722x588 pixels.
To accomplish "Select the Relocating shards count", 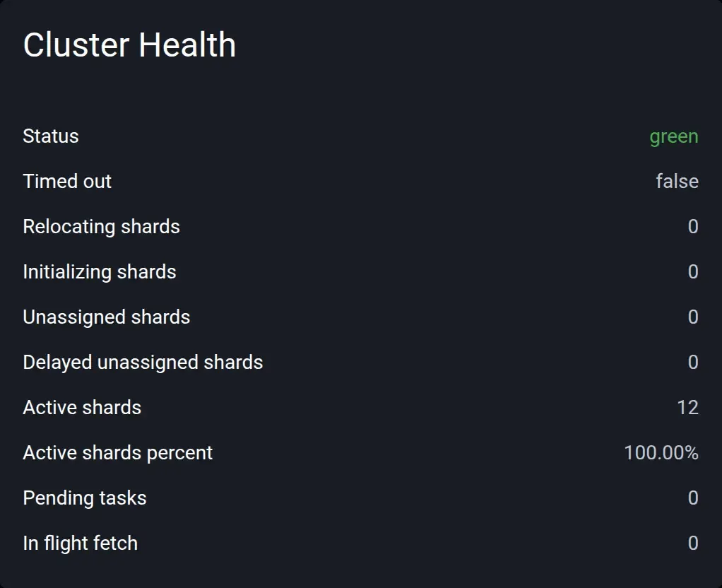I will [693, 226].
